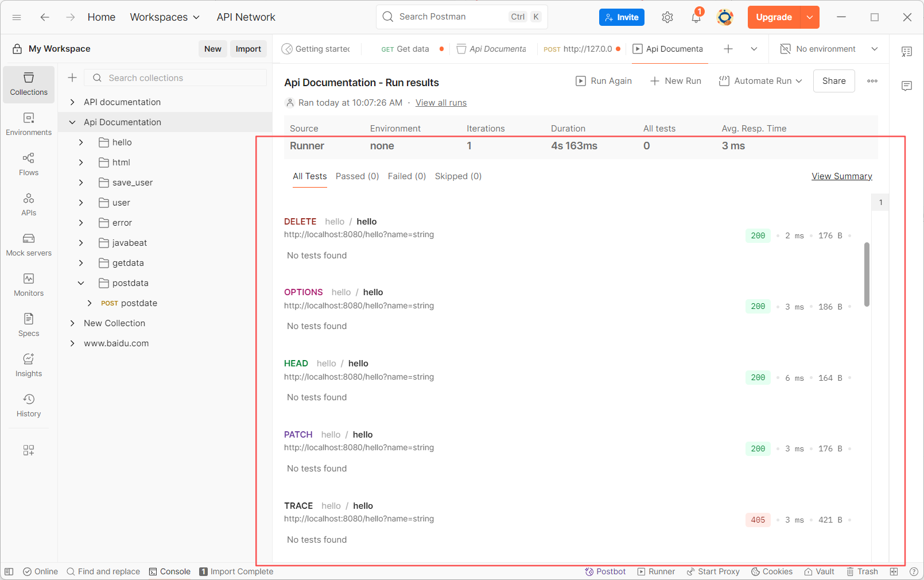Click the Search Postman field

[462, 17]
